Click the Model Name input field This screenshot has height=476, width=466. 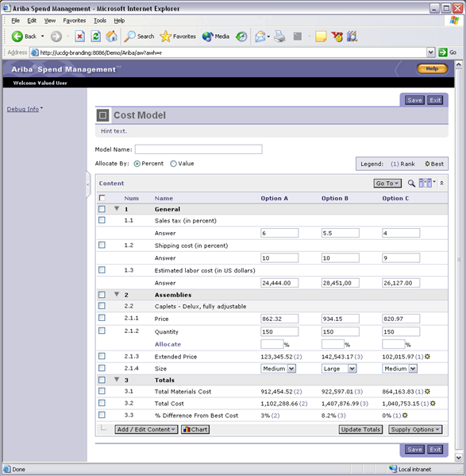[198, 149]
